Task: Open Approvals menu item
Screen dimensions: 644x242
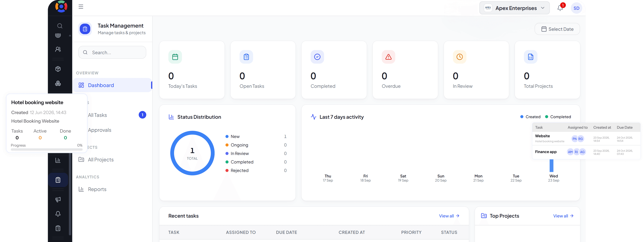Action: tap(99, 130)
